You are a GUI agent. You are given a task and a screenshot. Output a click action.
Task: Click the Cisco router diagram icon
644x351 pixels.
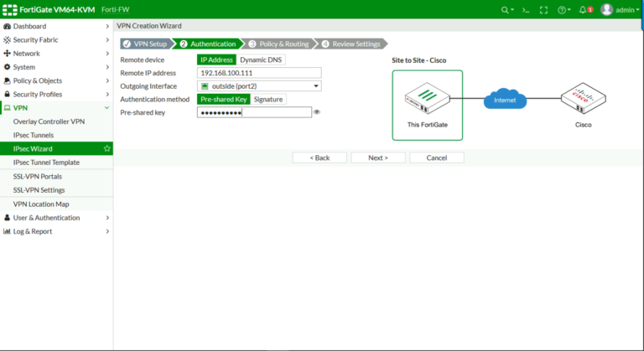tap(584, 98)
